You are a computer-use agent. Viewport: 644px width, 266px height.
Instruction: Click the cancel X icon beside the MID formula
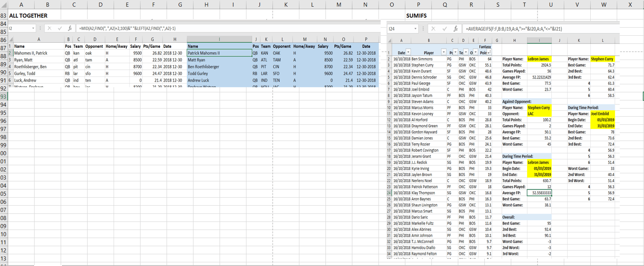[x=49, y=29]
